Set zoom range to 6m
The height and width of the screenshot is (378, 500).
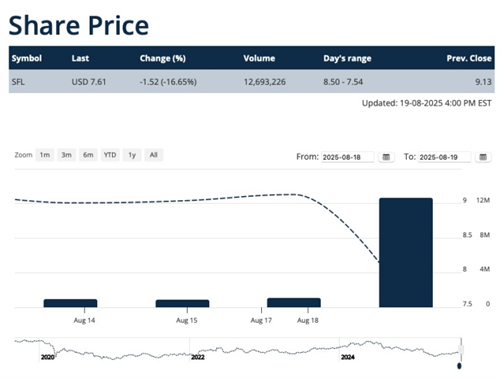[x=88, y=155]
